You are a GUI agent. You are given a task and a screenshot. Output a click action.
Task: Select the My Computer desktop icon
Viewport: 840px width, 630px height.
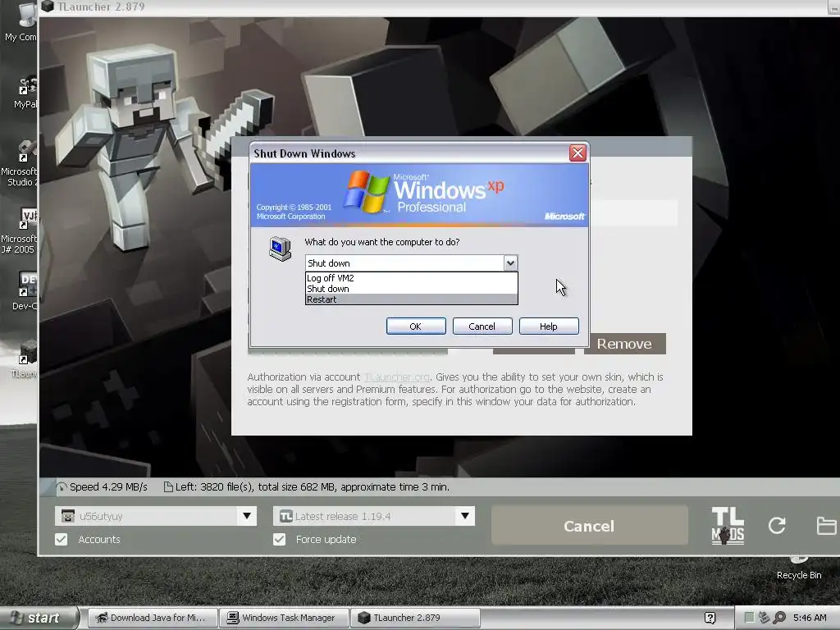pos(21,21)
